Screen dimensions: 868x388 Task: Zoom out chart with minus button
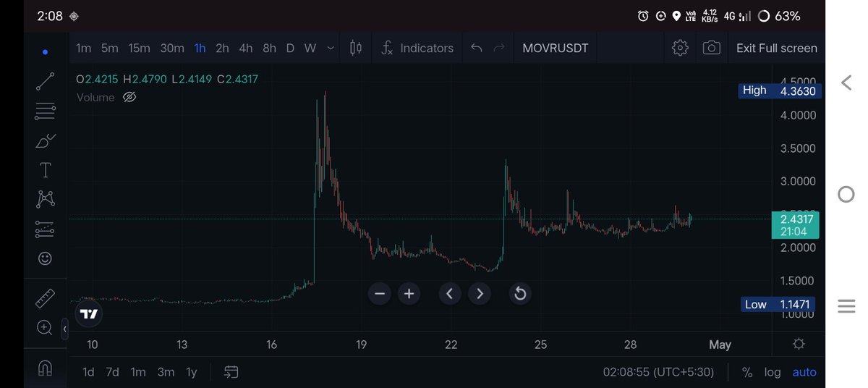pos(380,293)
